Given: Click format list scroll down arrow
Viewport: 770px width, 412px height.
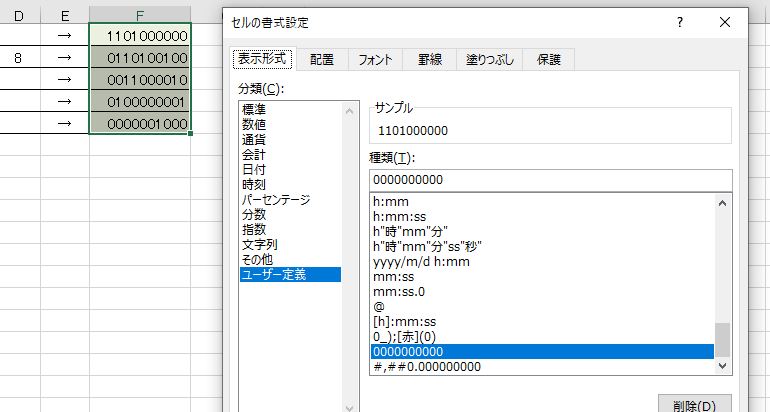Looking at the screenshot, I should (x=722, y=365).
